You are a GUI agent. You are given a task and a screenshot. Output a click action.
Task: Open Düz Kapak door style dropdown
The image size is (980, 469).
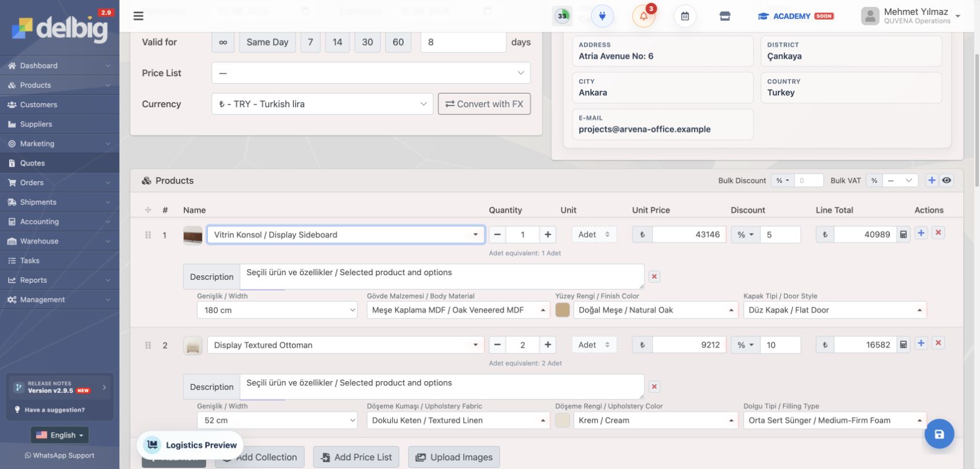834,310
